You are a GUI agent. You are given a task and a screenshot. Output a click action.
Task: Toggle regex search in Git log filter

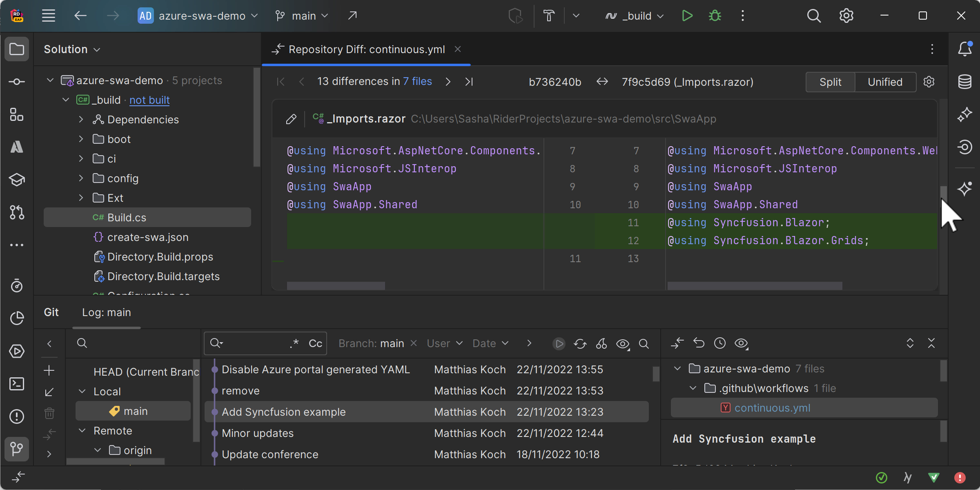point(295,343)
